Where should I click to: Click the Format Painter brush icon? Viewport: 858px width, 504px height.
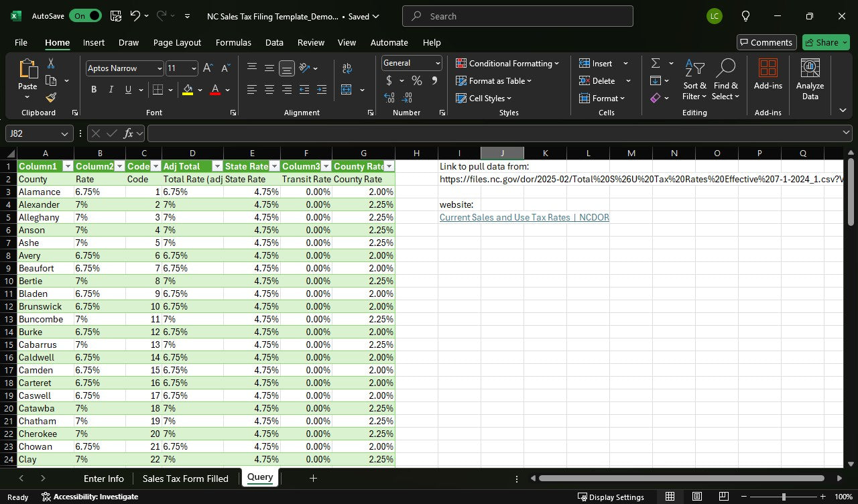pyautogui.click(x=51, y=98)
